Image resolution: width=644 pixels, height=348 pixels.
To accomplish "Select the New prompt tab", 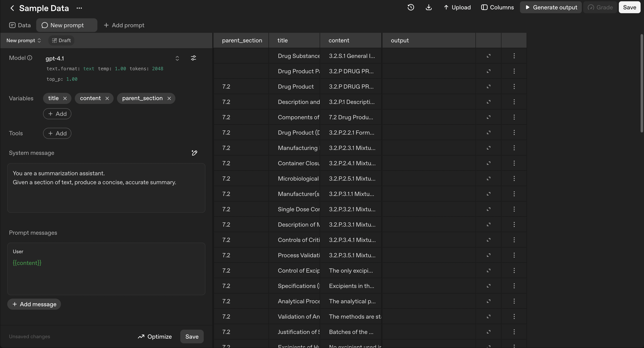I will [x=66, y=25].
